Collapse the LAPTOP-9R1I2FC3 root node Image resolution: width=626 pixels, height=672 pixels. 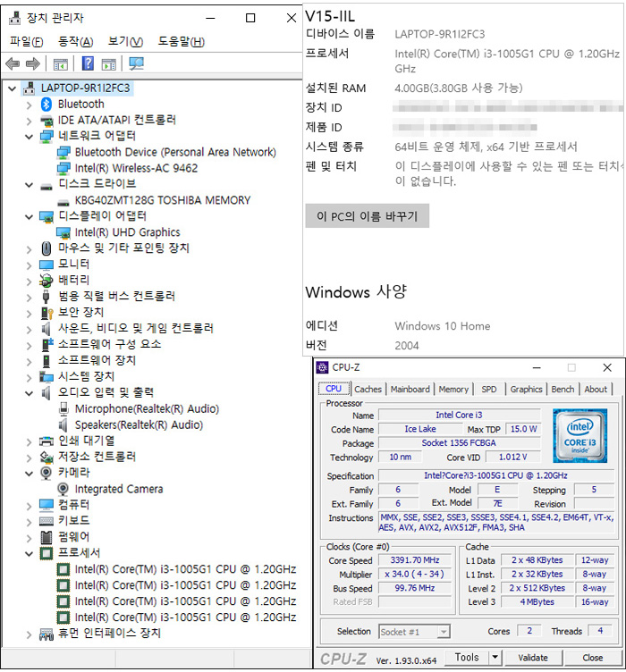coord(13,88)
